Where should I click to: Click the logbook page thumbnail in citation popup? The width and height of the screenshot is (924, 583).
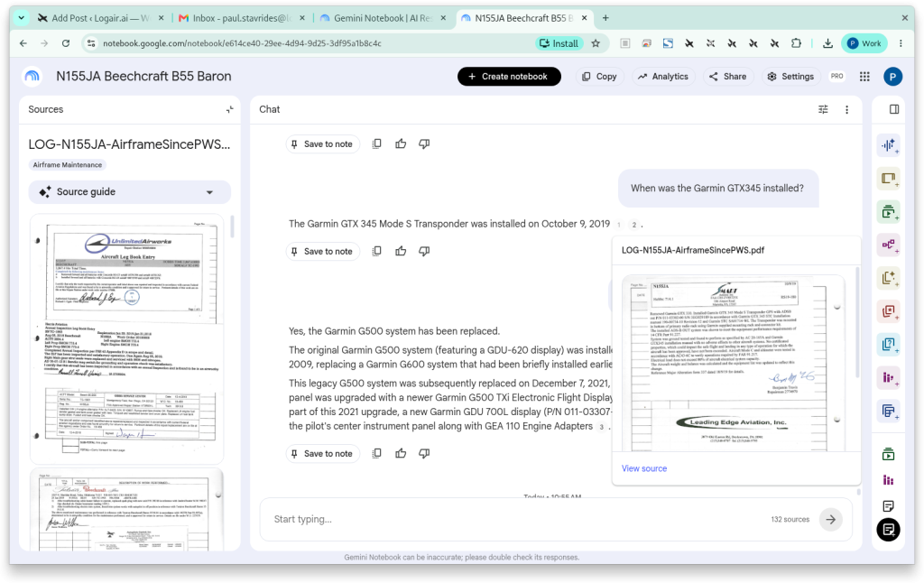pos(733,363)
